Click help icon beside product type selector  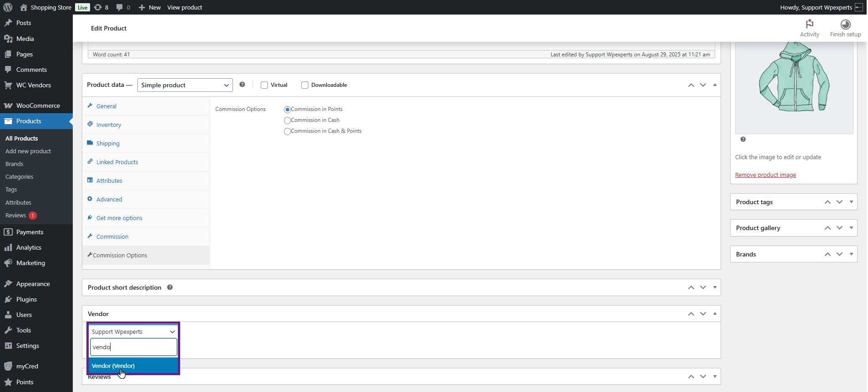[x=242, y=85]
